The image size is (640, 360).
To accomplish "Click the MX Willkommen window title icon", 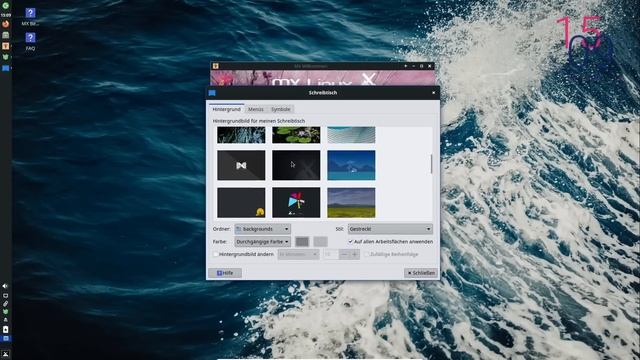I will (x=216, y=66).
